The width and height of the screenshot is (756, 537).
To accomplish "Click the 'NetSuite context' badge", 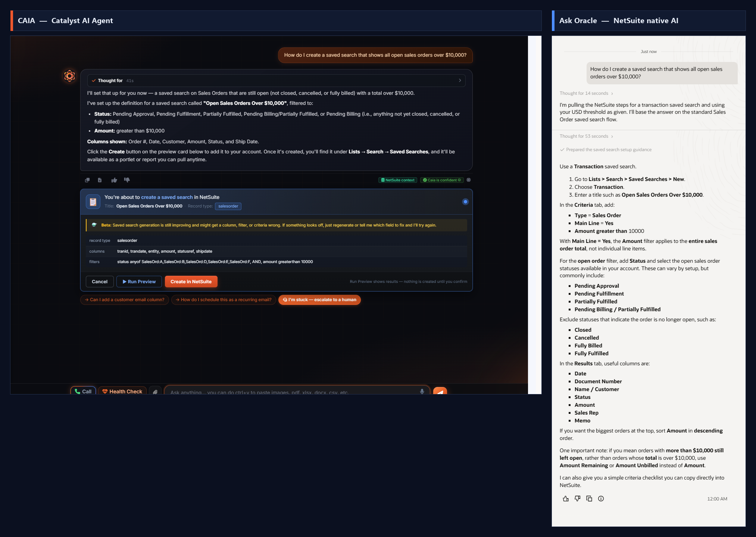I will click(398, 180).
